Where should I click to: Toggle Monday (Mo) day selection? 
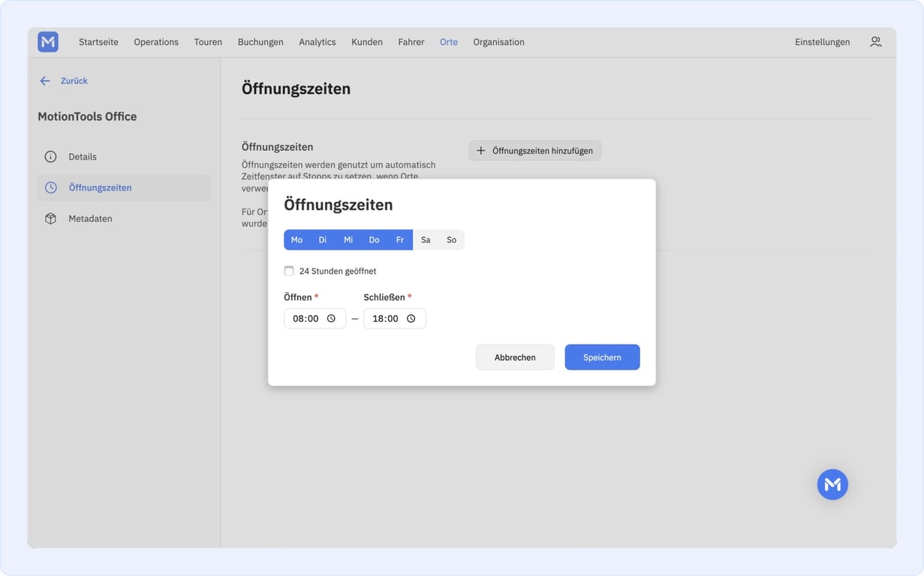coord(296,240)
